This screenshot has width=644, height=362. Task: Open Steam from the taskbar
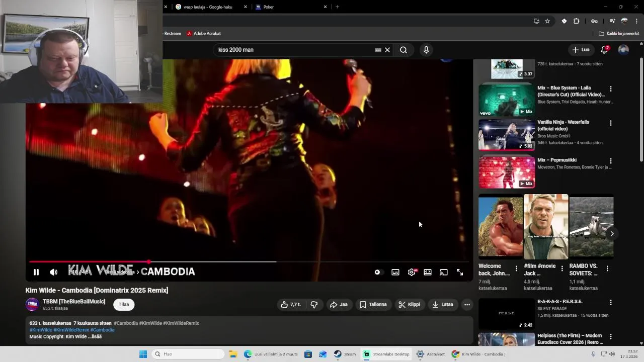(345, 354)
